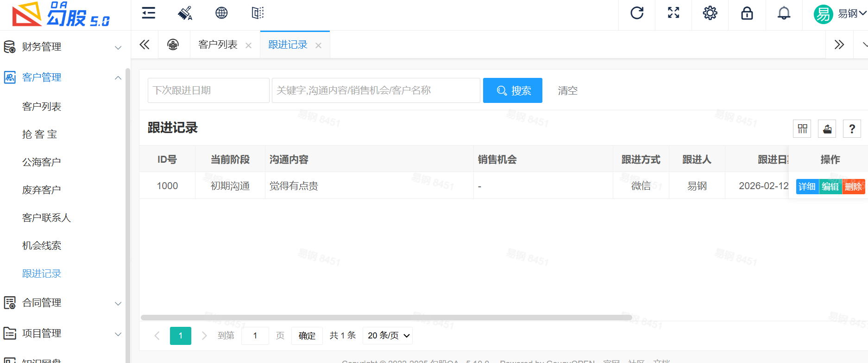Open column filter grid icon in table toolbar
The image size is (868, 363).
(802, 129)
